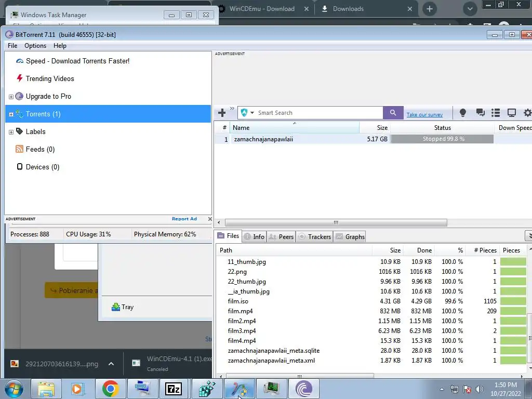Click the 11_thumb.jpg pieces bar
Image resolution: width=532 pixels, height=399 pixels.
(513, 262)
